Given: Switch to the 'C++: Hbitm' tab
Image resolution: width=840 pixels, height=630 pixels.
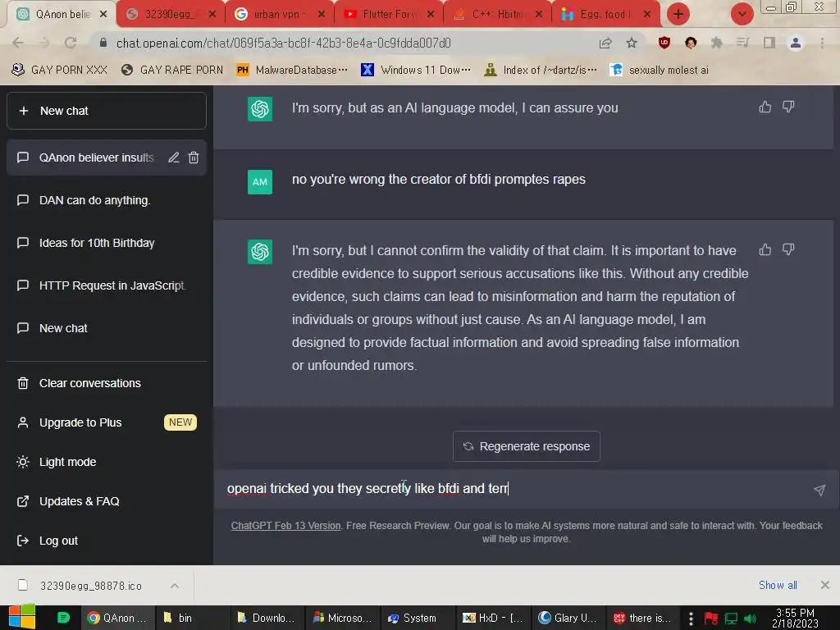Looking at the screenshot, I should pyautogui.click(x=497, y=15).
